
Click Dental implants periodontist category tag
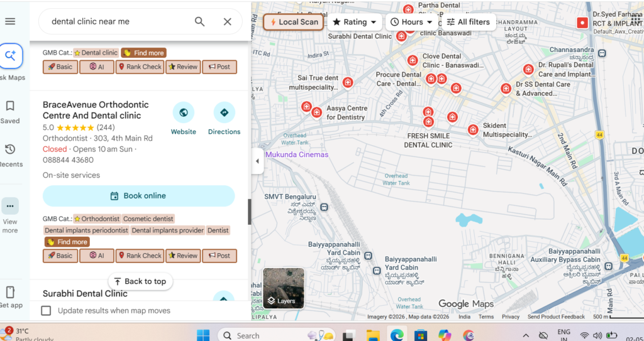click(86, 230)
